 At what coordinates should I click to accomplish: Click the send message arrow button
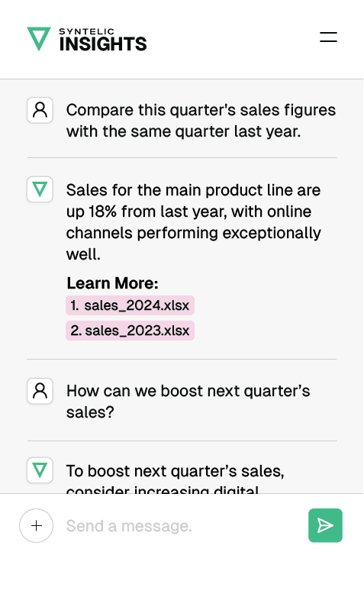point(325,525)
